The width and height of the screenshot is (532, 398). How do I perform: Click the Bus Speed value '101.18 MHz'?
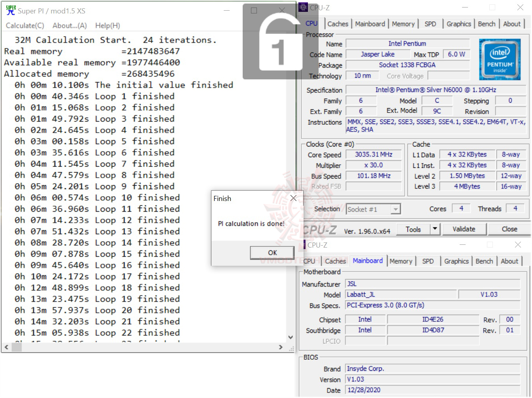374,176
